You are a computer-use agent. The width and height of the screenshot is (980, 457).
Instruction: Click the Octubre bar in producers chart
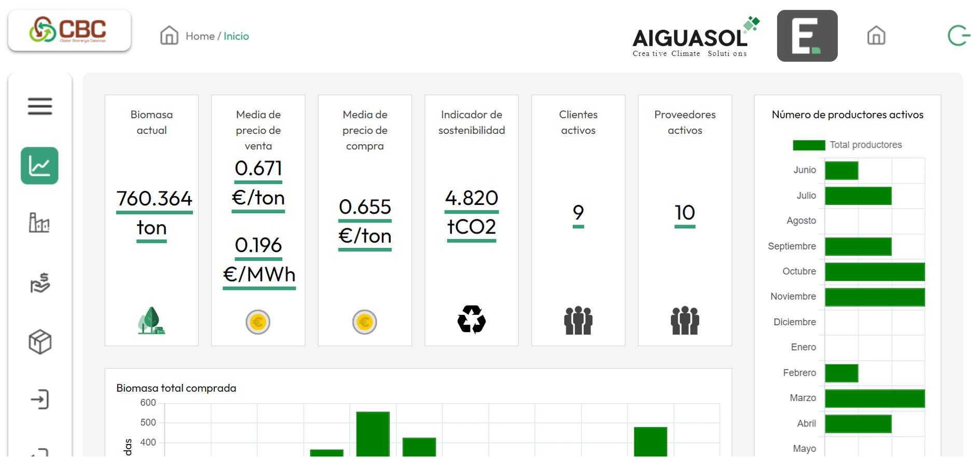coord(874,272)
